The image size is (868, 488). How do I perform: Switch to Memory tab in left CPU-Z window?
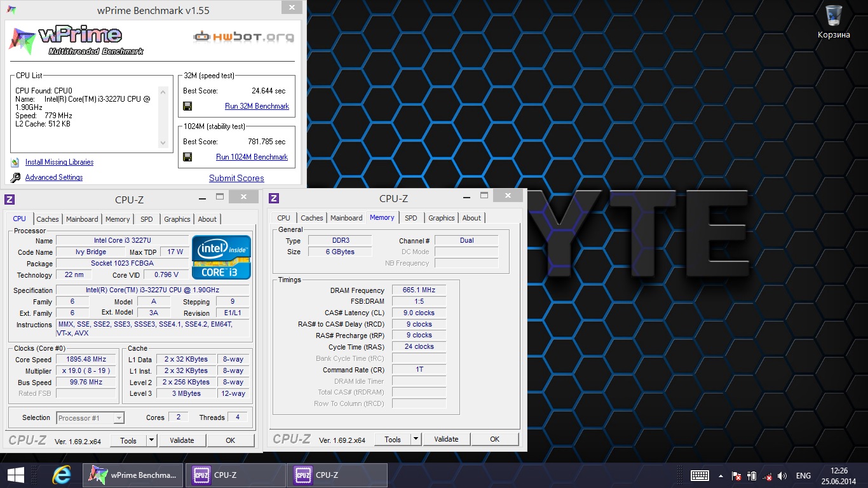tap(118, 219)
